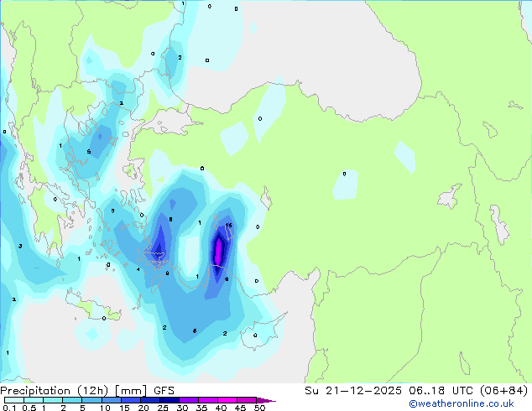Select the 30–35 mm purple legend swatch
The width and height of the screenshot is (532, 411).
(189, 400)
